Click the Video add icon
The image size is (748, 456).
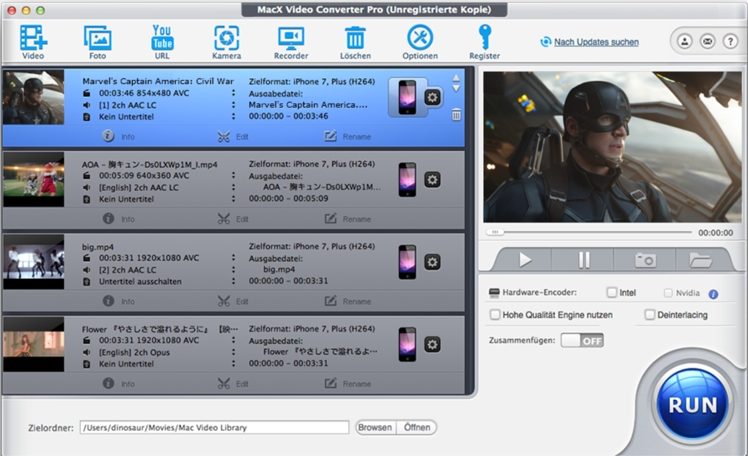click(x=33, y=40)
